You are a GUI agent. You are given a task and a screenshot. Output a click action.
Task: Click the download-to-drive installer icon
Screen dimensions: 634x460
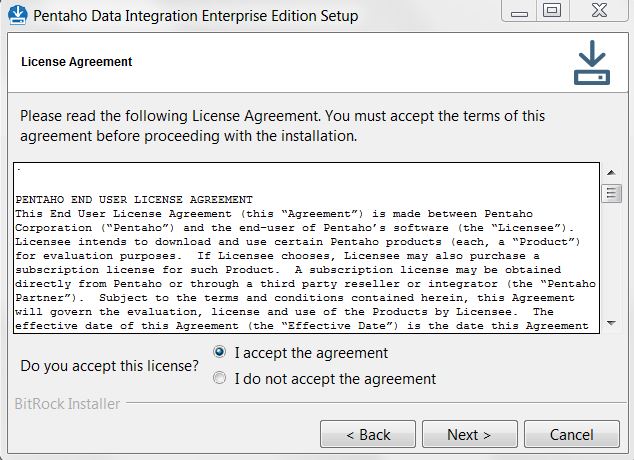pyautogui.click(x=591, y=62)
